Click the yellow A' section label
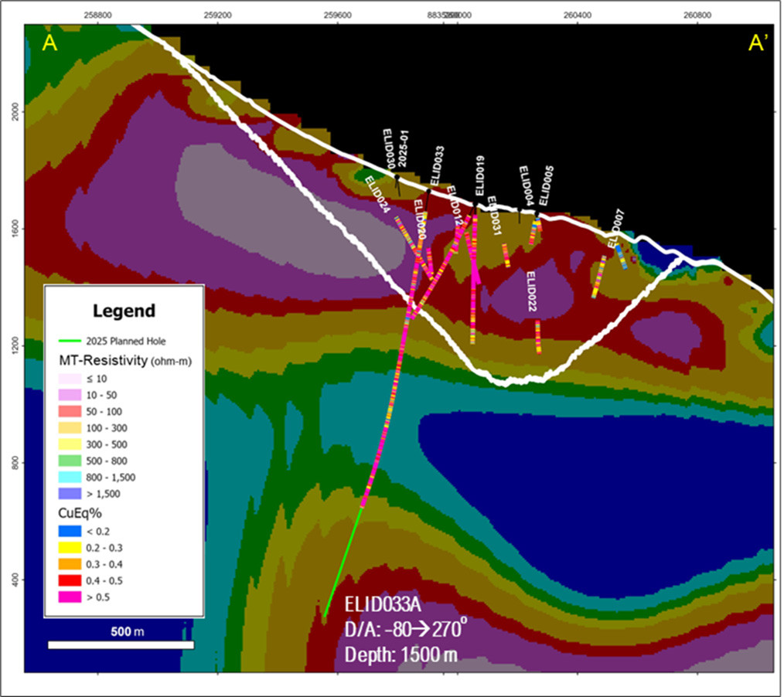Viewport: 784px width, 697px height. (756, 43)
